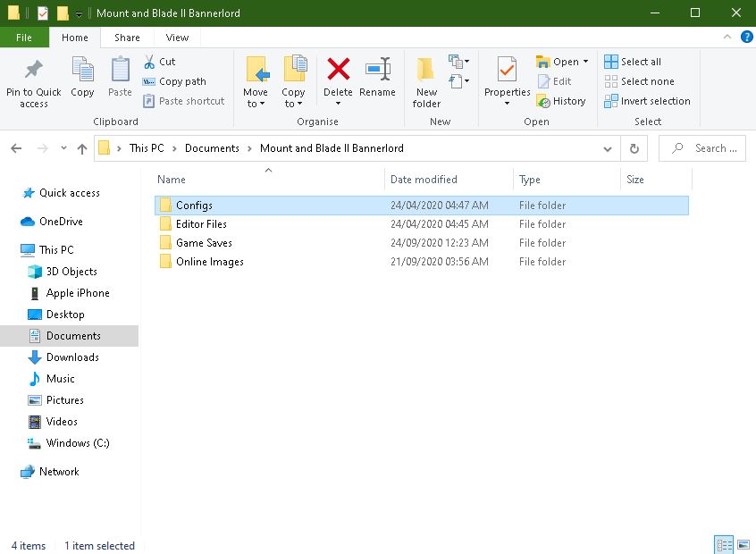Viewport: 756px width, 554px height.
Task: Click Invert selection
Action: point(648,101)
